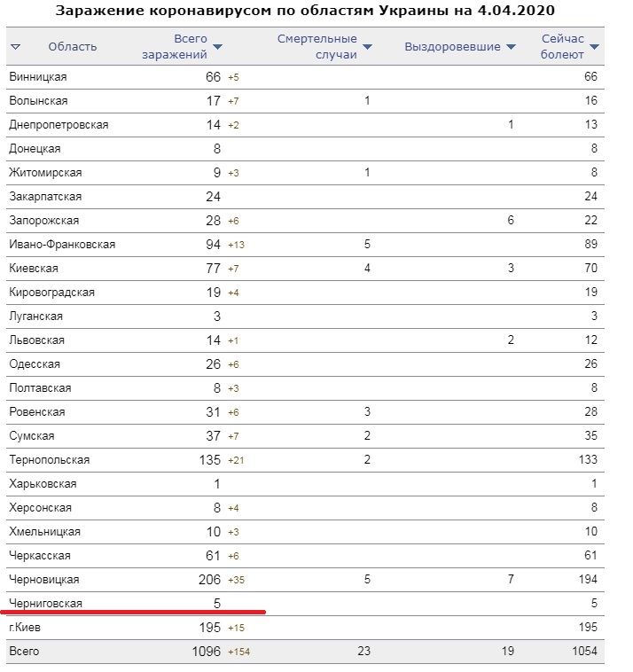Click the sort arrow beside Выздоровевшие
This screenshot has width=633, height=672.
click(512, 46)
